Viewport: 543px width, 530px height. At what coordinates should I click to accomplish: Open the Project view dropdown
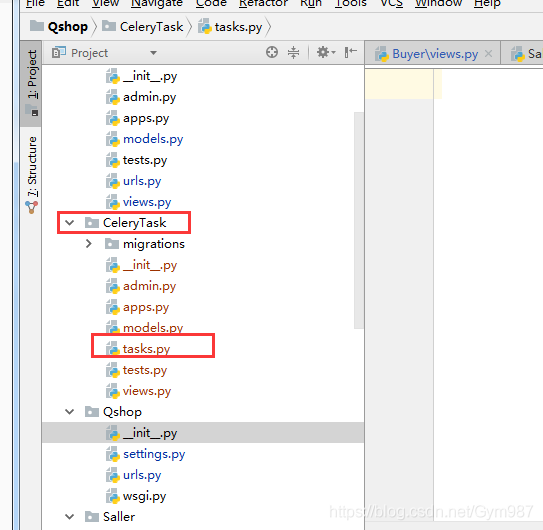153,53
